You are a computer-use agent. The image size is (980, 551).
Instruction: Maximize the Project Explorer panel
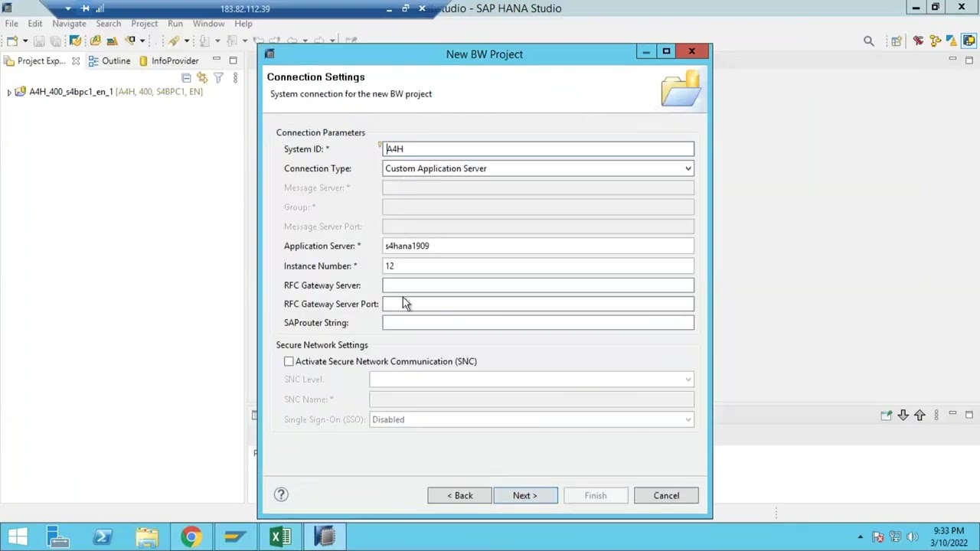pos(233,60)
